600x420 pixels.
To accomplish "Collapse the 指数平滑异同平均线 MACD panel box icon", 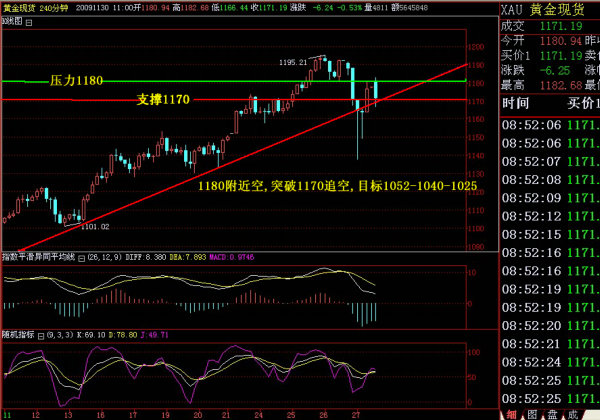I will (81, 259).
